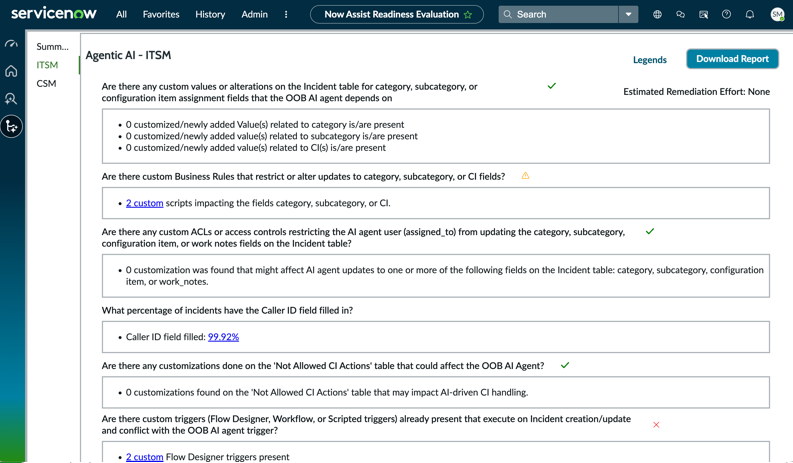Click the CI(s) customized values bullet
The image size is (793, 463).
pyautogui.click(x=256, y=148)
